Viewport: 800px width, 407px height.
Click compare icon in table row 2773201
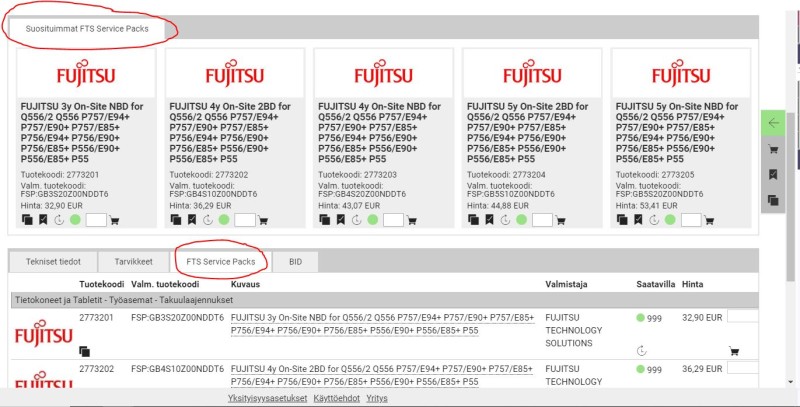point(85,351)
